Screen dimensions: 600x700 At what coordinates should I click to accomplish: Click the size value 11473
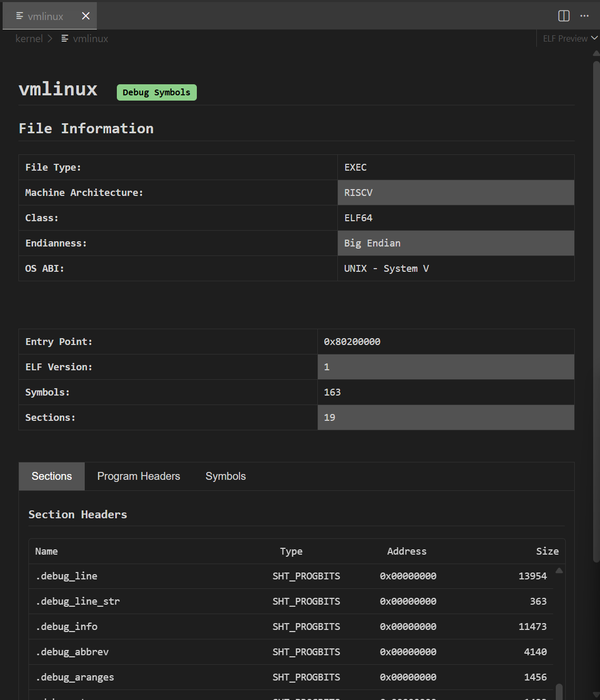[533, 627]
